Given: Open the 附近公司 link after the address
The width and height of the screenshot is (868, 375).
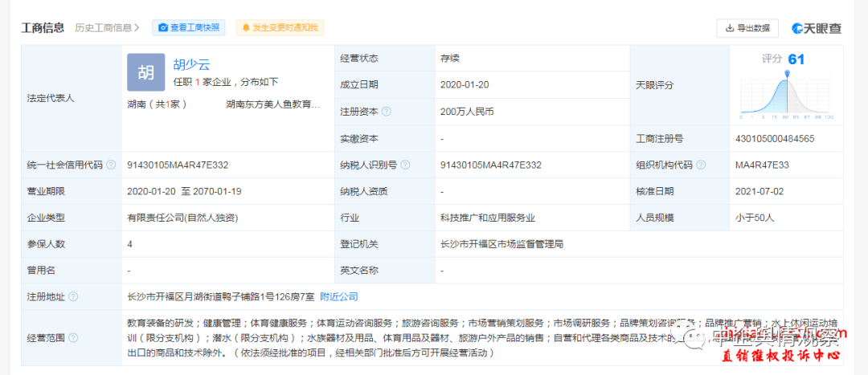Looking at the screenshot, I should [339, 296].
